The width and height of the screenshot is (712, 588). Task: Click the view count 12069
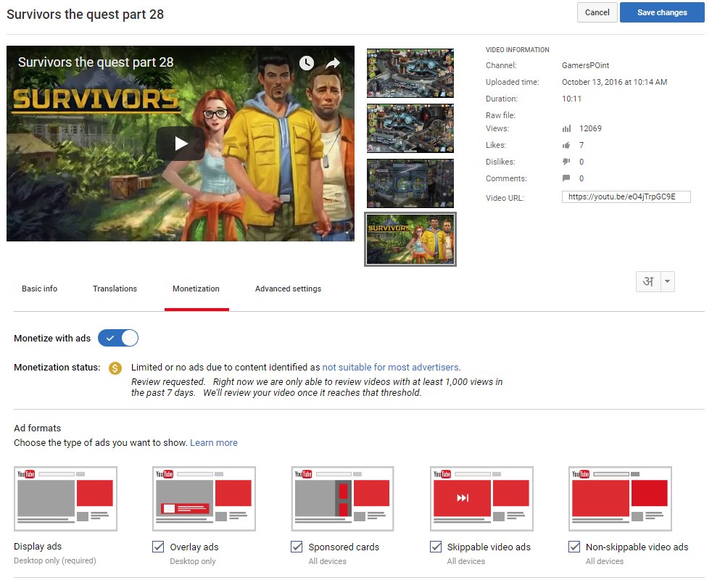pyautogui.click(x=590, y=128)
